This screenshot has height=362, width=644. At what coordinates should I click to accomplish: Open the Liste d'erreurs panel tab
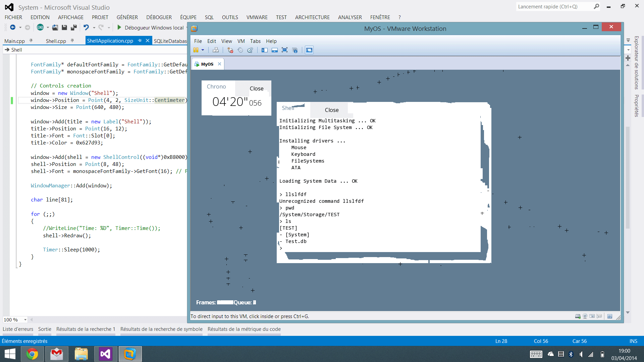pyautogui.click(x=18, y=329)
